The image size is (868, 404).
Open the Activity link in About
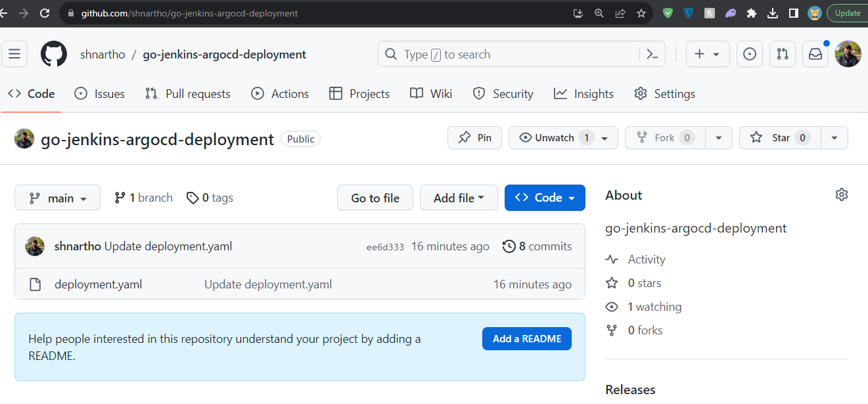point(636,259)
